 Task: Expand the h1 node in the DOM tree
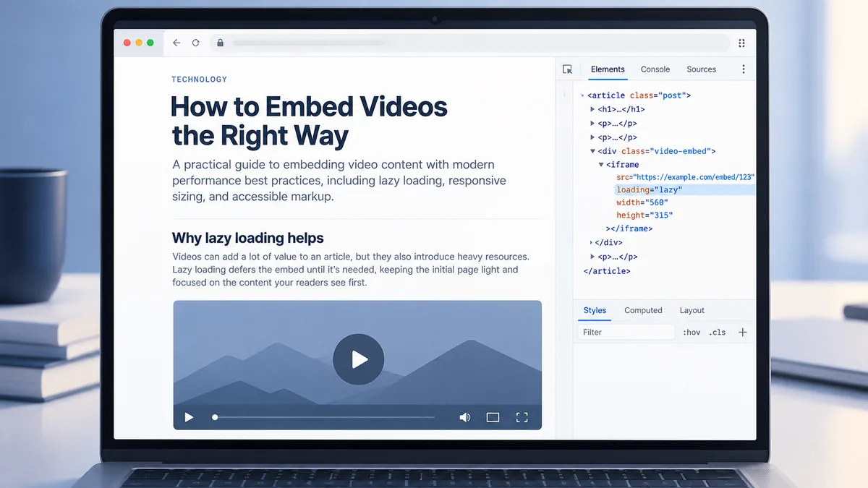(x=593, y=110)
